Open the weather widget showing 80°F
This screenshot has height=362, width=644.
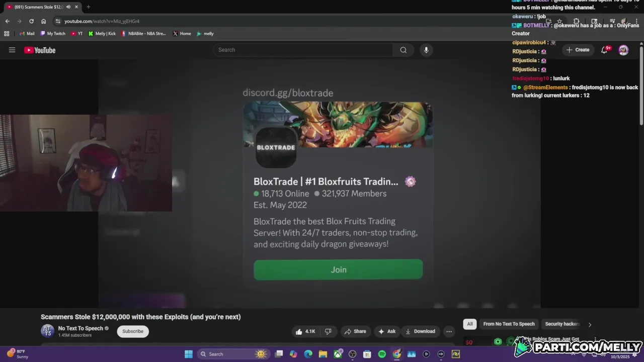18,354
